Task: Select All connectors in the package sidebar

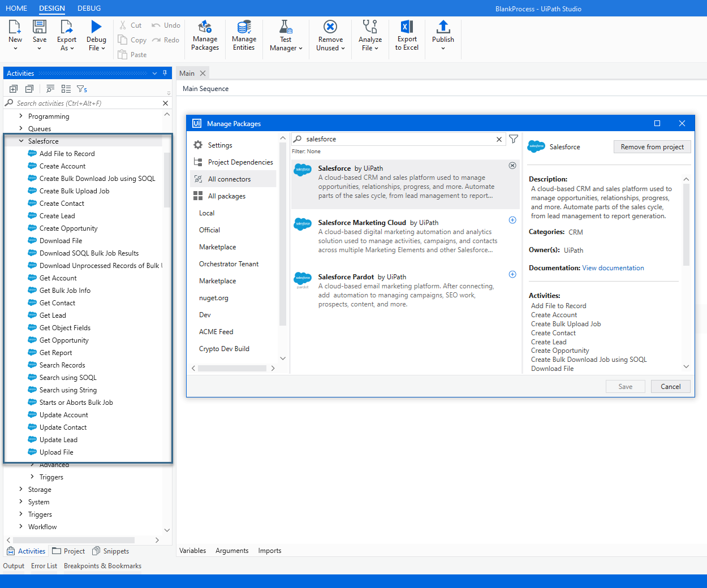Action: tap(229, 179)
